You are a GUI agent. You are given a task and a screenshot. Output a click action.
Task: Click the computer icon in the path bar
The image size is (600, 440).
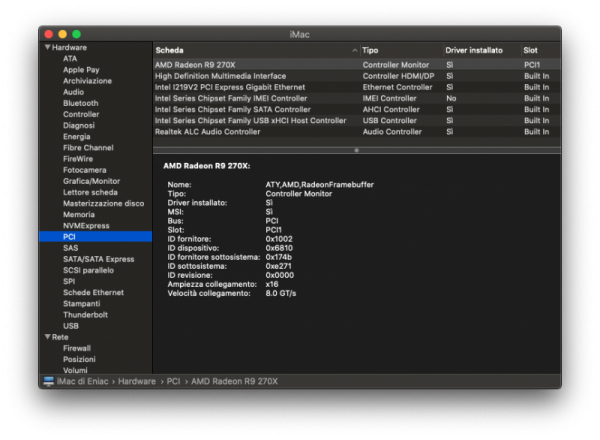pos(49,382)
